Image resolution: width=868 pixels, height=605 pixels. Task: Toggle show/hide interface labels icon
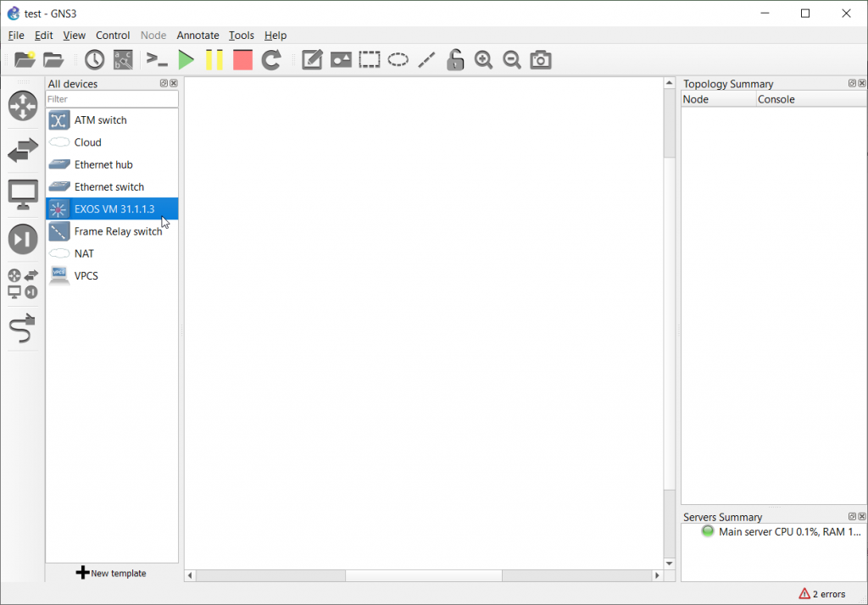click(123, 60)
